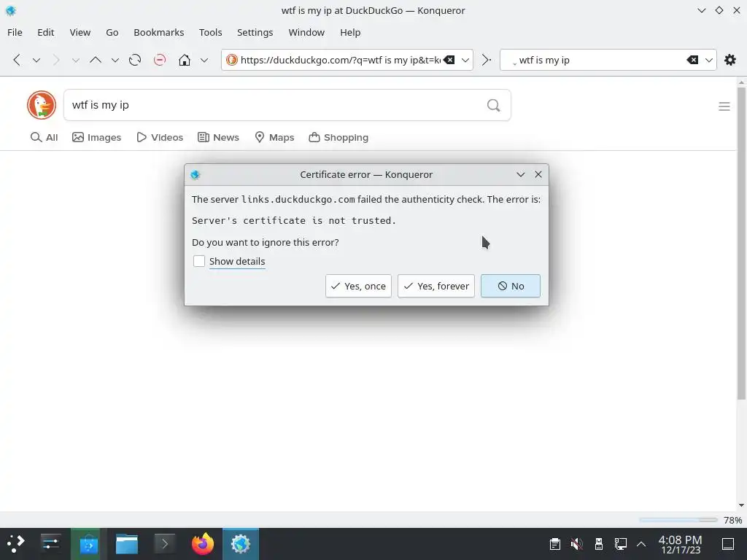Viewport: 747px width, 560px height.
Task: Open Discover store from taskbar
Action: [x=88, y=544]
